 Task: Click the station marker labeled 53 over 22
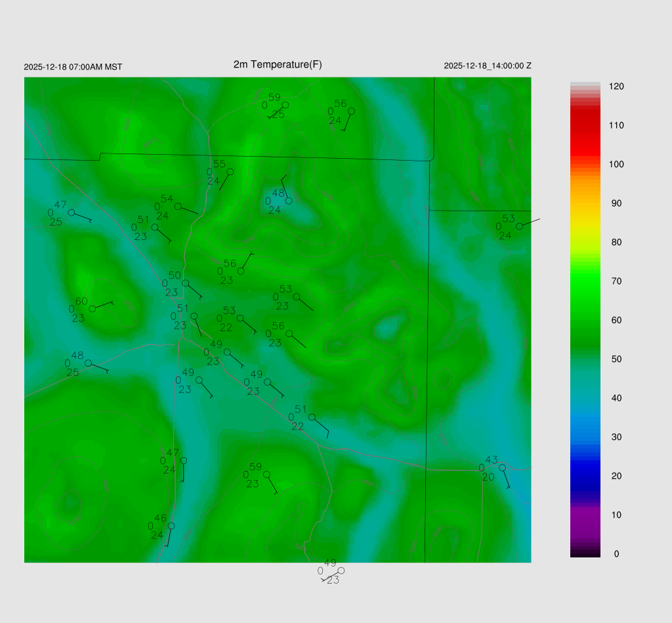[x=240, y=318]
